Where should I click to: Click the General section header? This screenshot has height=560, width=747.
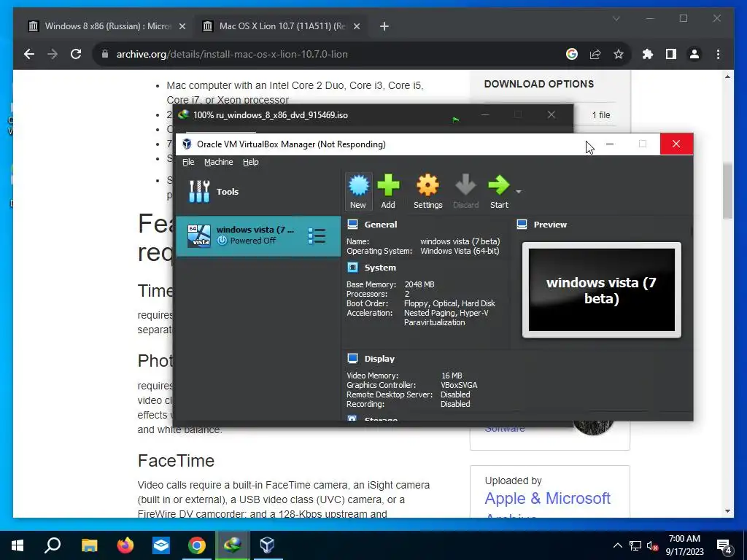(x=380, y=225)
